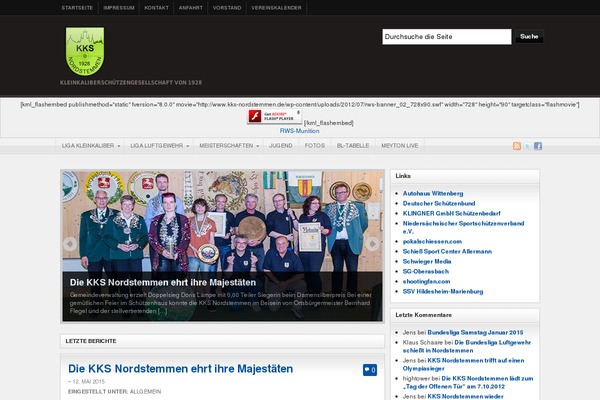Open Anfahrt in top bar

[x=191, y=8]
